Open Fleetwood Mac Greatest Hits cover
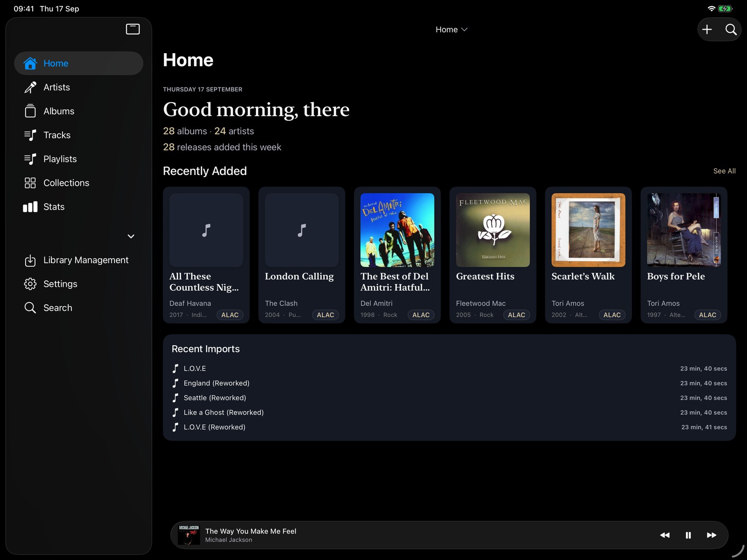747x560 pixels. pyautogui.click(x=493, y=230)
